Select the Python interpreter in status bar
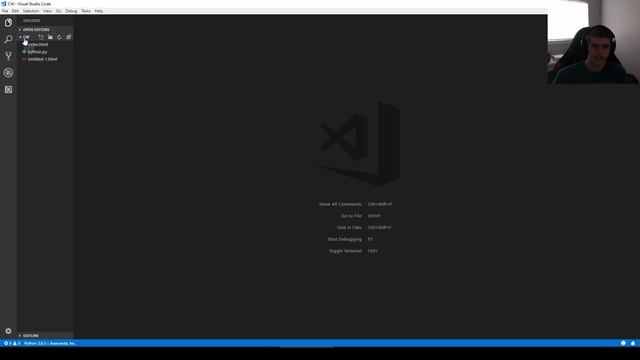Image resolution: width=640 pixels, height=360 pixels. coord(50,343)
